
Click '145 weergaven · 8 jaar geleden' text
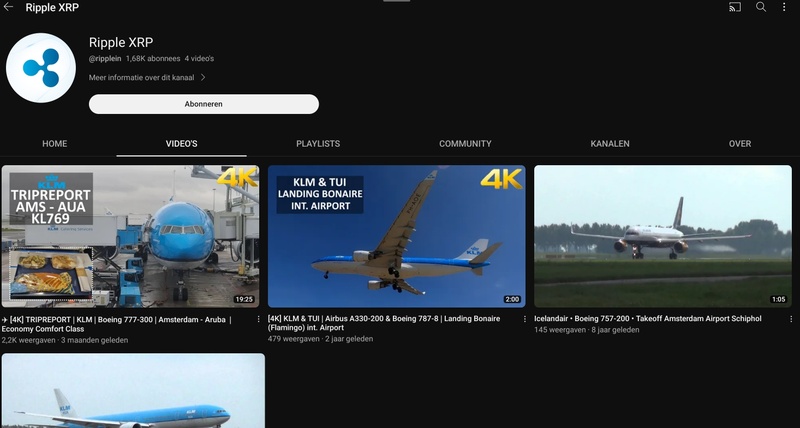[587, 330]
